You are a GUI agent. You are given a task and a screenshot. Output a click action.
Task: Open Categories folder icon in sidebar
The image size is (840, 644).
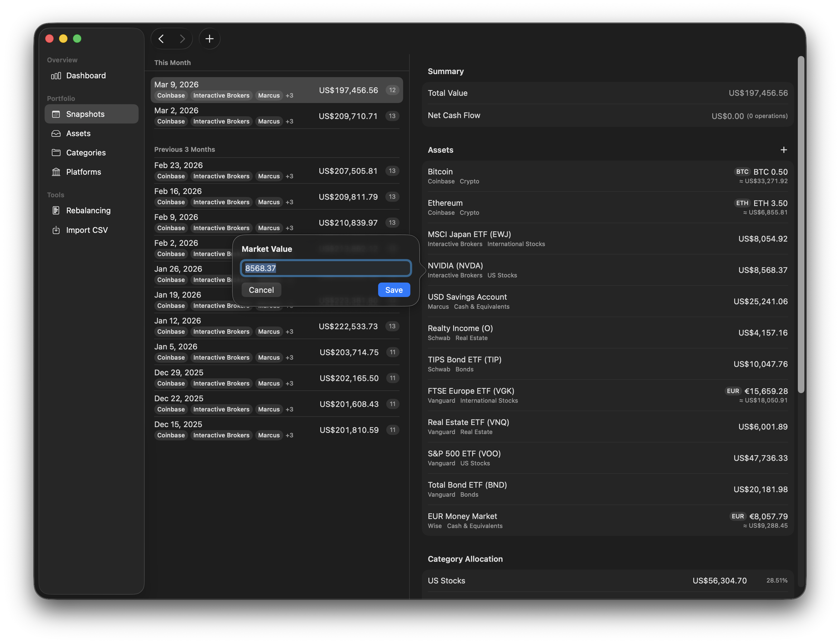[56, 153]
